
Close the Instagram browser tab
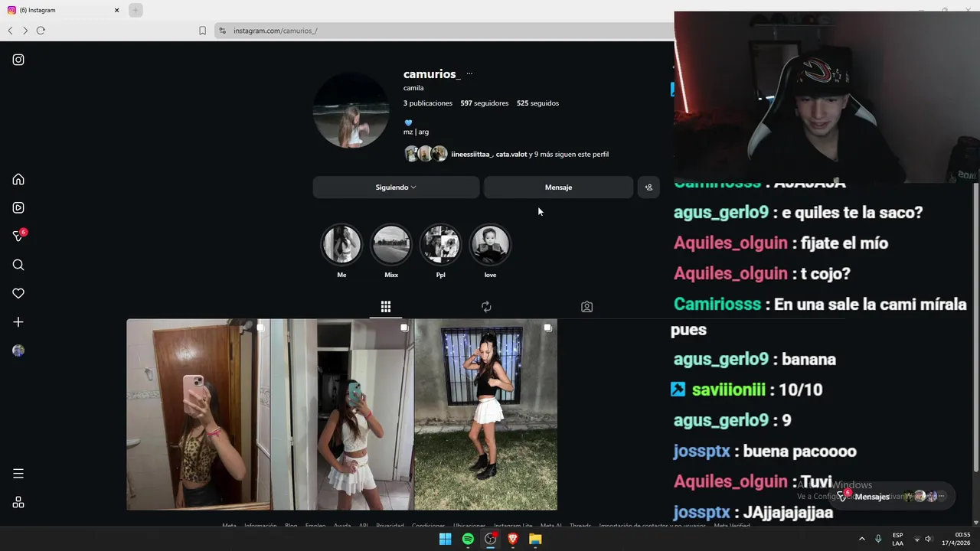(117, 10)
